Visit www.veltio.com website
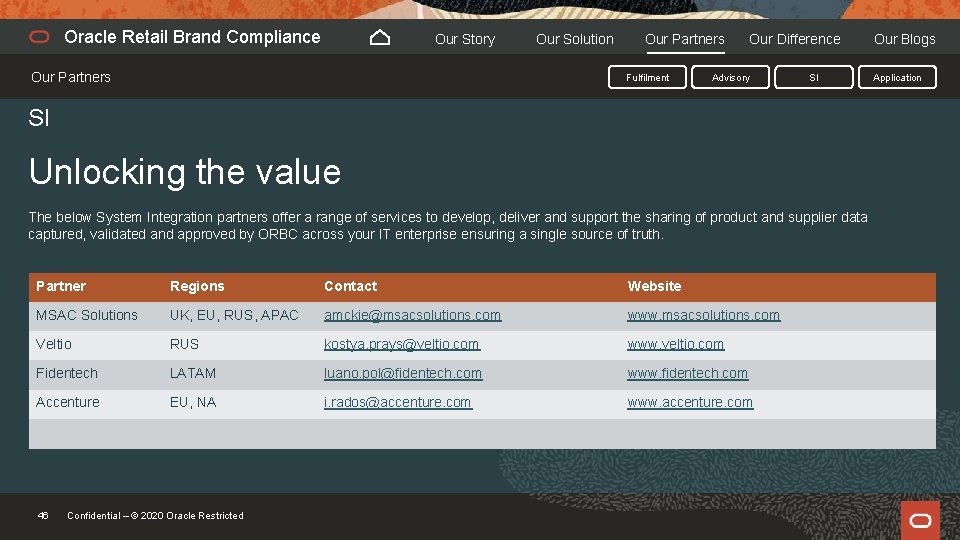960x540 pixels. coord(676,344)
